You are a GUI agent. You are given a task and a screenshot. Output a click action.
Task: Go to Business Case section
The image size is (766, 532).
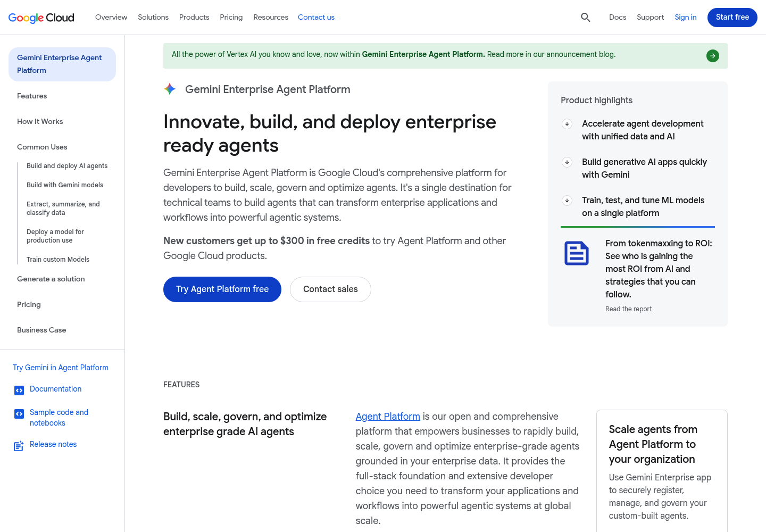pos(41,330)
